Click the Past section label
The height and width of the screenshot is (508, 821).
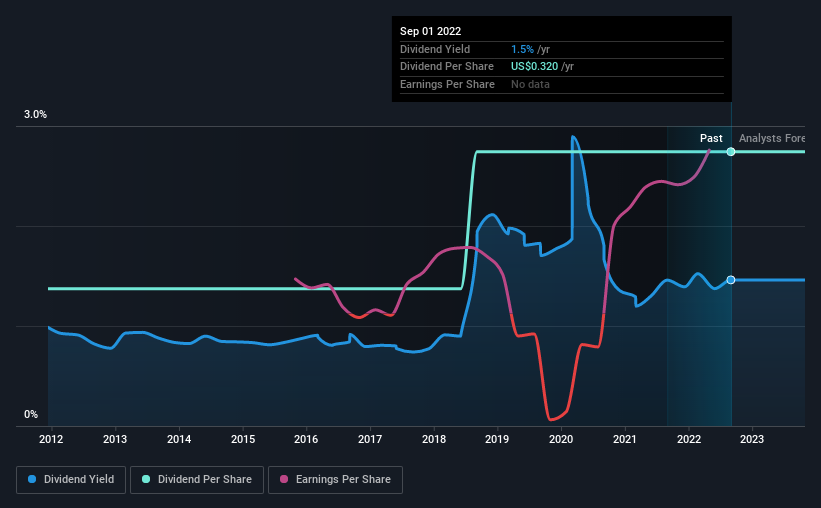(x=711, y=138)
